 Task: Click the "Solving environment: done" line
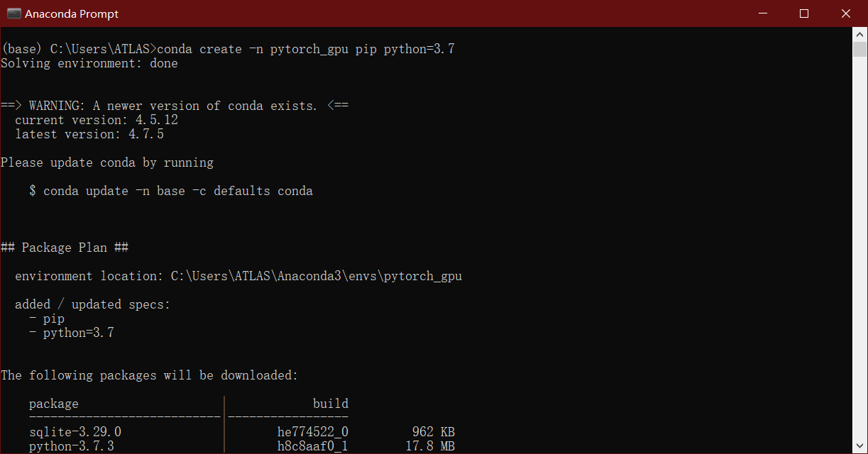click(x=89, y=63)
